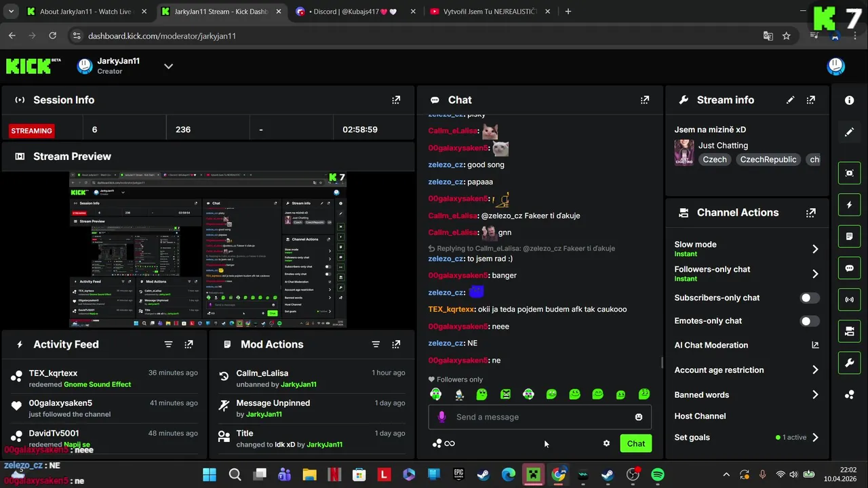Toggle the camera Stream info icon in the sidebar
868x488 pixels.
[x=849, y=331]
